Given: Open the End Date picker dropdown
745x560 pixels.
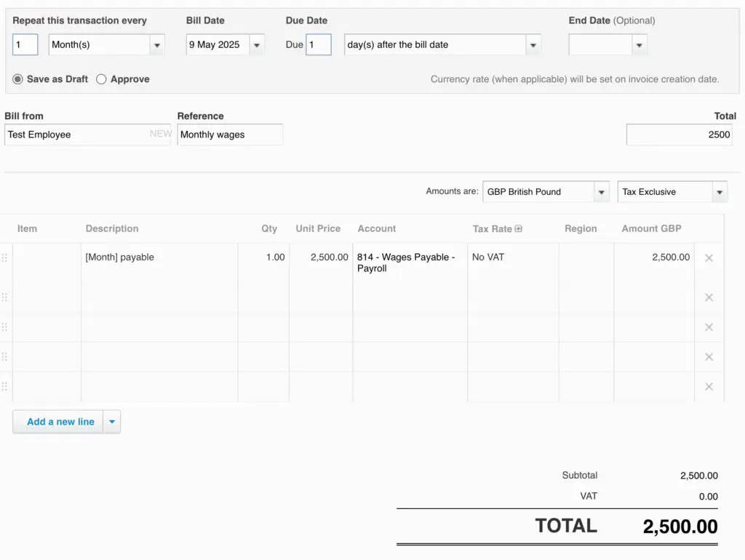Looking at the screenshot, I should click(638, 45).
